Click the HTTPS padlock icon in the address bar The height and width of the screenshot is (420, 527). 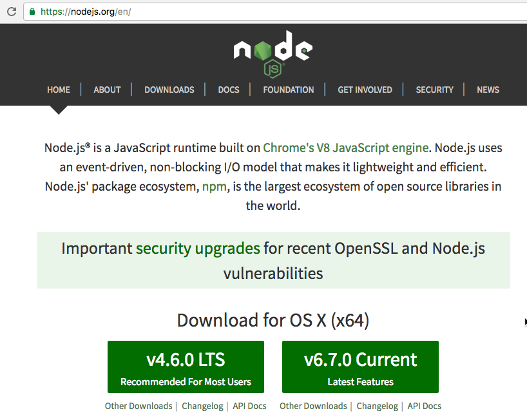31,11
